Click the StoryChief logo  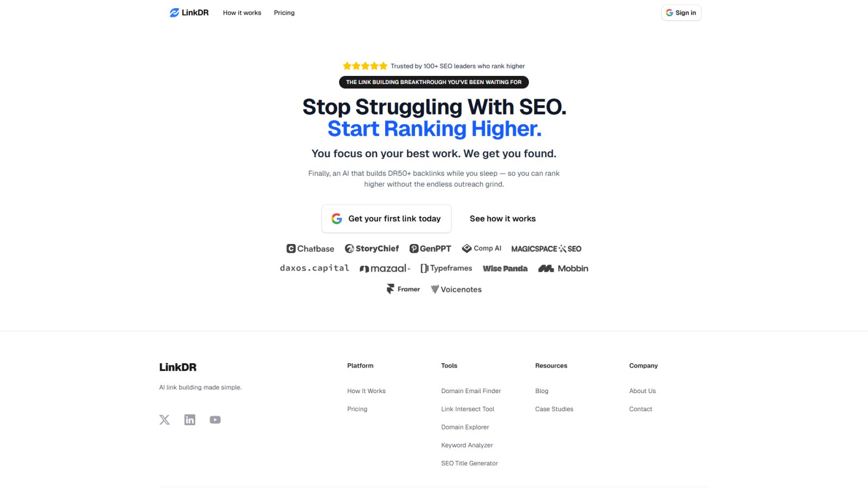pos(372,248)
